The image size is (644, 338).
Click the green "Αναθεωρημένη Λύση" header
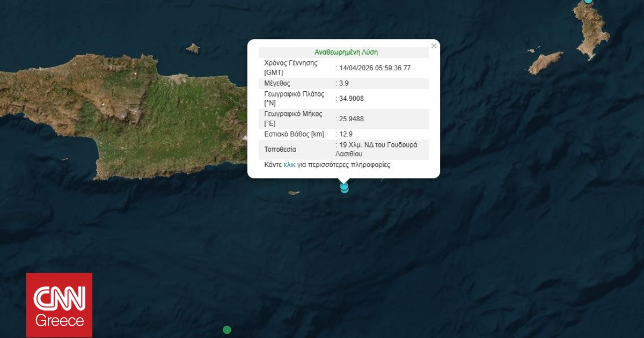pos(346,53)
